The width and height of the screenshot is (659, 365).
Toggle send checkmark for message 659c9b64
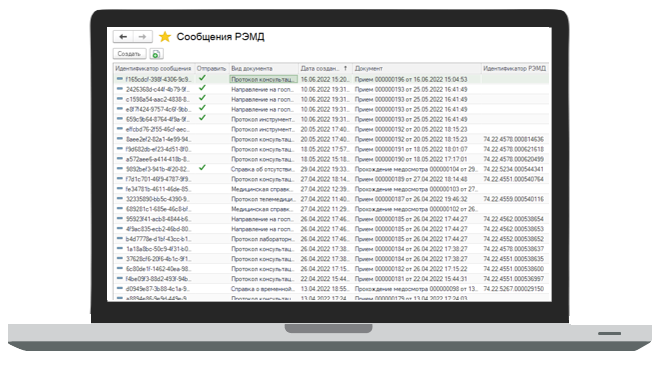point(202,118)
